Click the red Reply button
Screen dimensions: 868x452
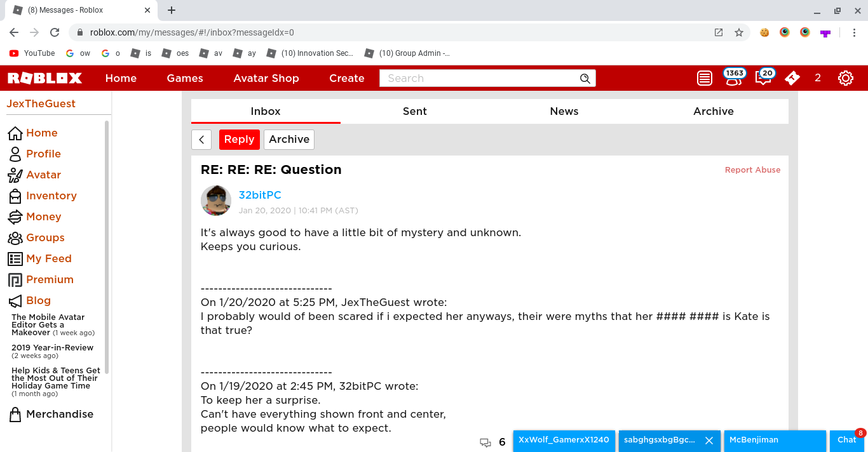coord(240,140)
